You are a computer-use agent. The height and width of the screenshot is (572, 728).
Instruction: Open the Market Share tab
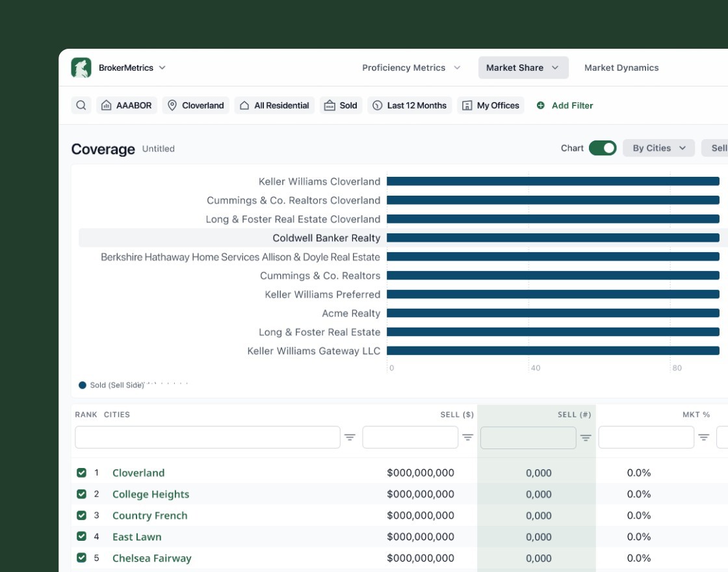tap(523, 68)
